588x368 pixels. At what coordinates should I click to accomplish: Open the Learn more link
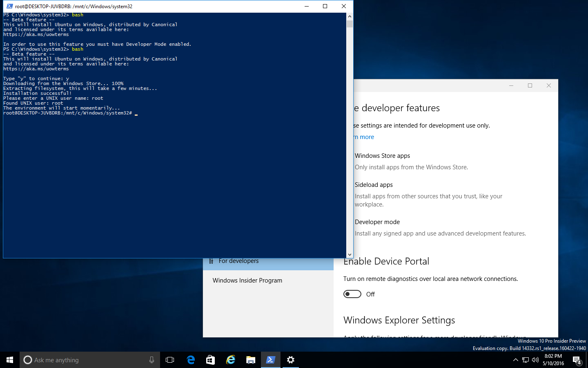coord(363,137)
